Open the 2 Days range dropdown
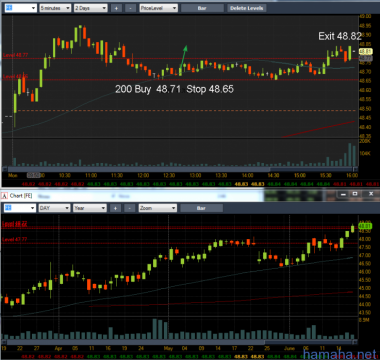 (x=91, y=8)
